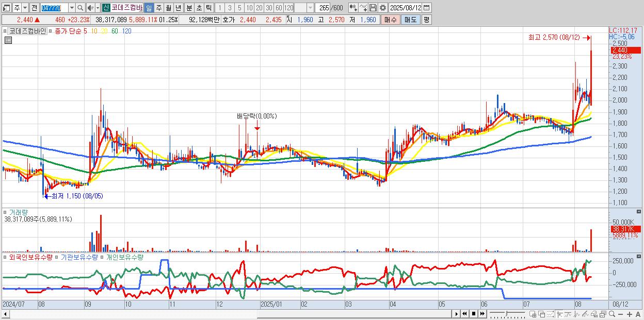Click the 3D box chart icon
The width and height of the screenshot is (644, 320).
click(594, 314)
